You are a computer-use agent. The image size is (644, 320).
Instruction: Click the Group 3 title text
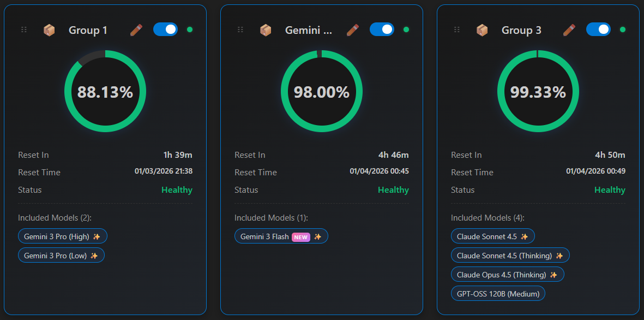pos(521,30)
